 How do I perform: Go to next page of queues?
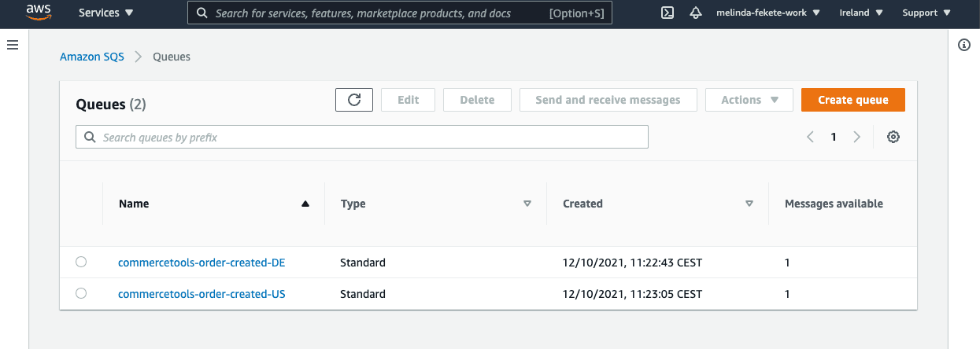(857, 137)
